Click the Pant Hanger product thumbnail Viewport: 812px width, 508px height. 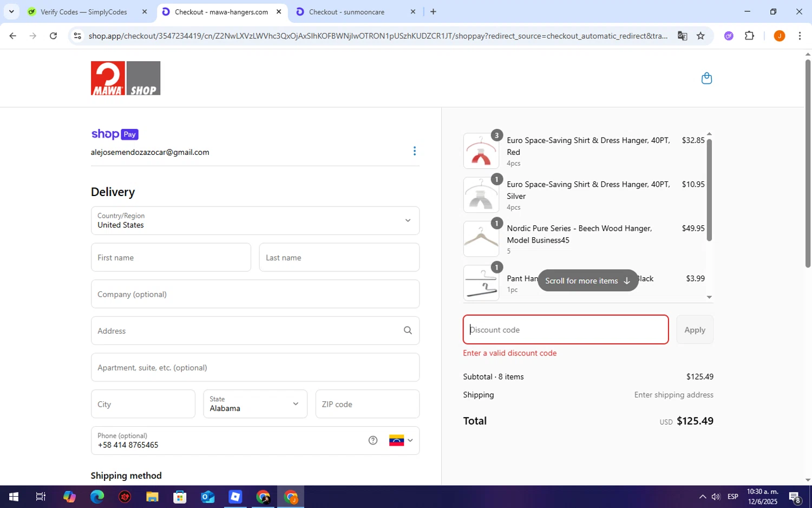pyautogui.click(x=481, y=283)
